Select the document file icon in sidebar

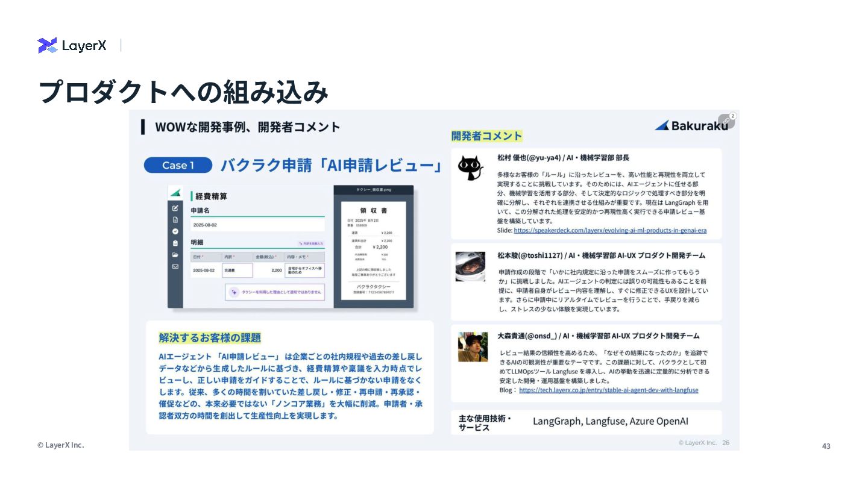click(x=175, y=220)
